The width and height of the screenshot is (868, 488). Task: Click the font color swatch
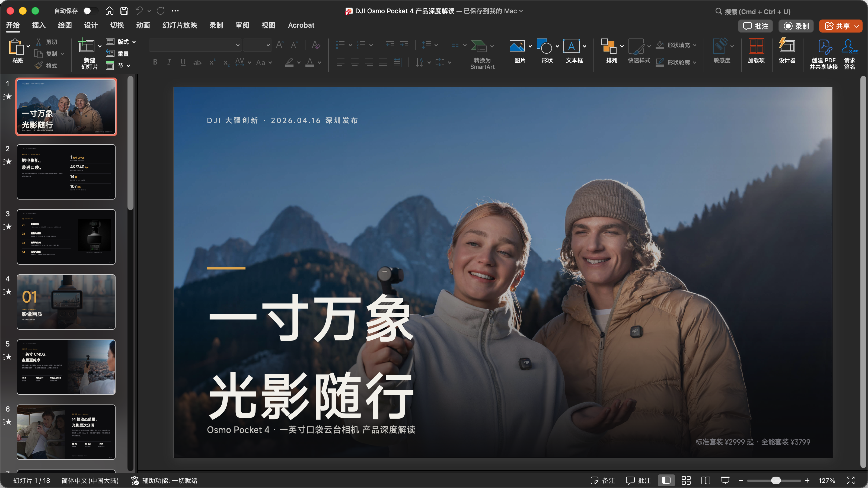pos(310,62)
